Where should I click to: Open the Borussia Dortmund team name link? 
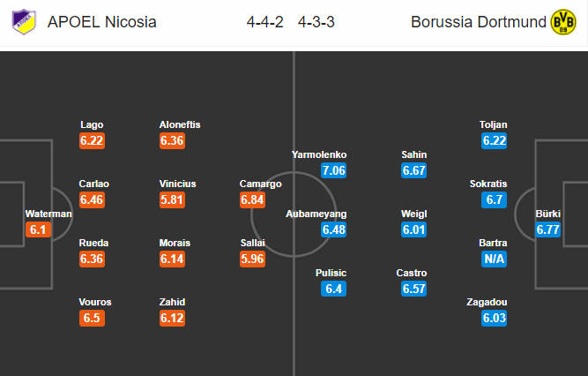[x=479, y=22]
